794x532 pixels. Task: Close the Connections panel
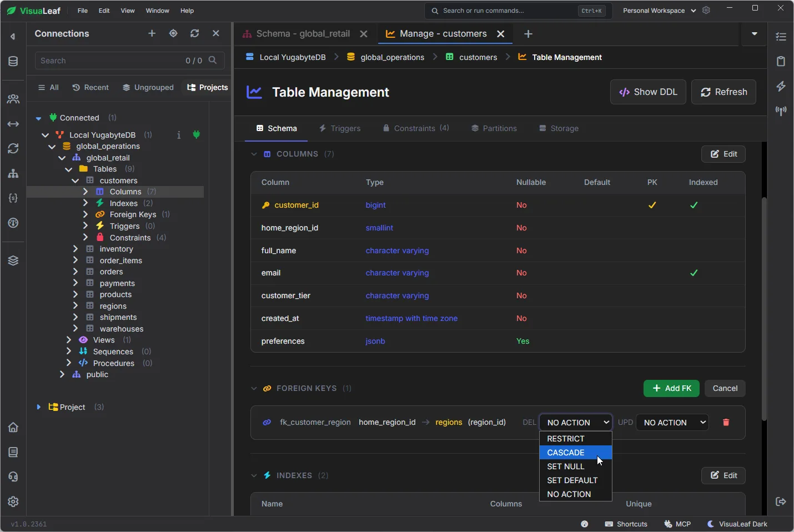point(216,33)
